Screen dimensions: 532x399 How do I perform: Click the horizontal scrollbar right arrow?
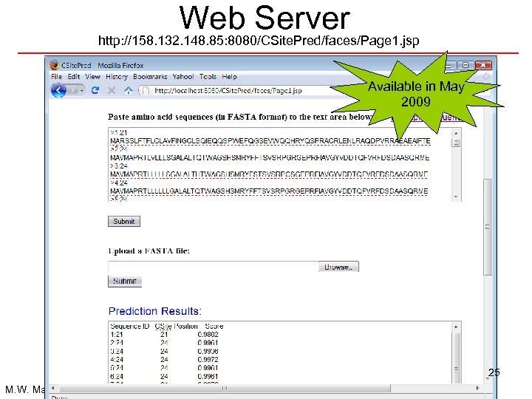click(x=477, y=388)
